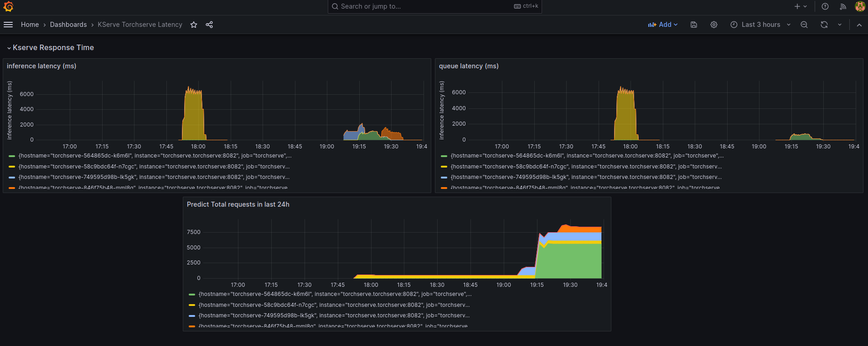
Task: Zoom out the time range
Action: click(x=804, y=25)
